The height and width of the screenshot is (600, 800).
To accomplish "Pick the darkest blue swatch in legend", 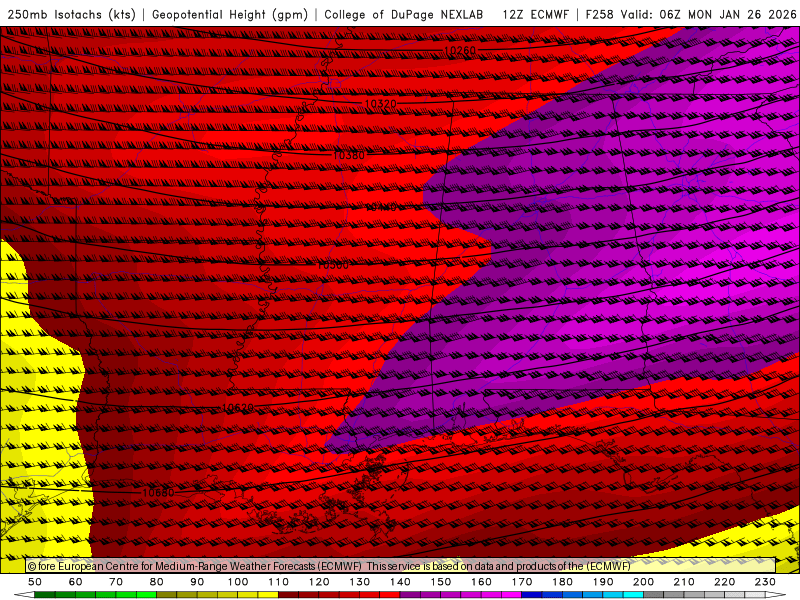I will [x=532, y=595].
